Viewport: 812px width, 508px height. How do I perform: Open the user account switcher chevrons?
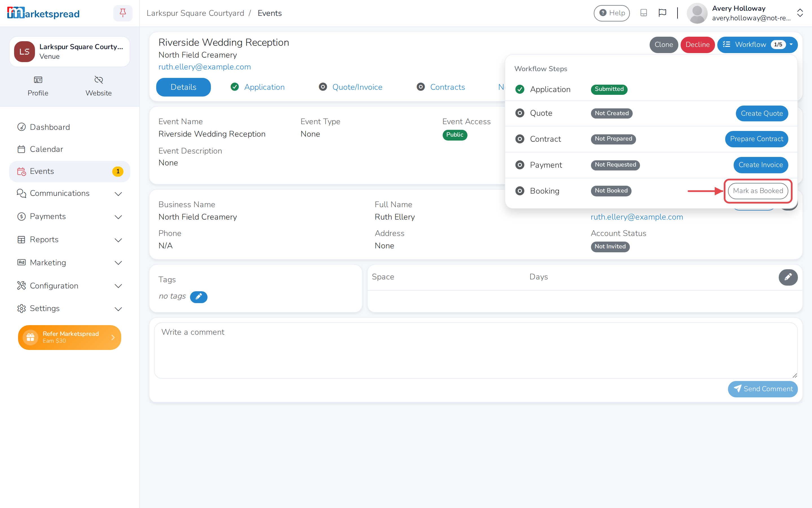(x=800, y=13)
